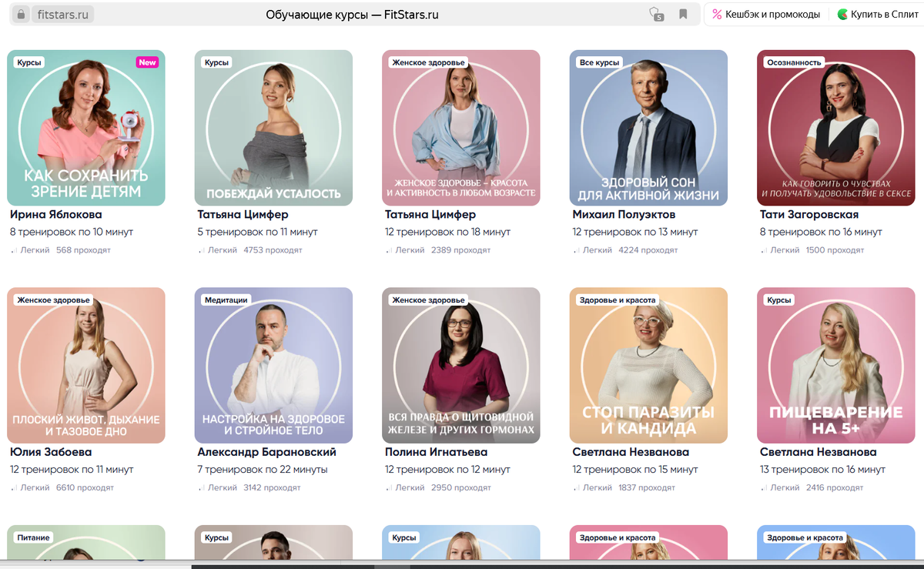This screenshot has height=569, width=924.
Task: Open the Татьяна Цимфер link under Женское здоровье card
Action: [x=430, y=215]
